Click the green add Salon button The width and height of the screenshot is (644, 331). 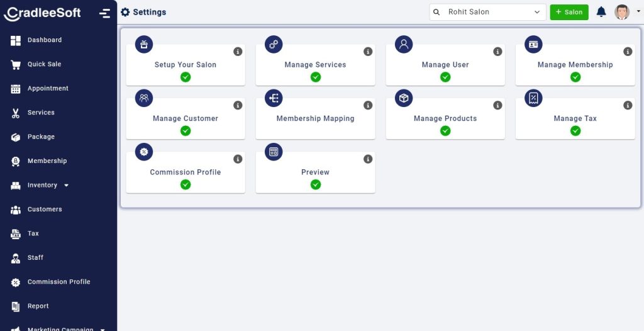point(569,12)
